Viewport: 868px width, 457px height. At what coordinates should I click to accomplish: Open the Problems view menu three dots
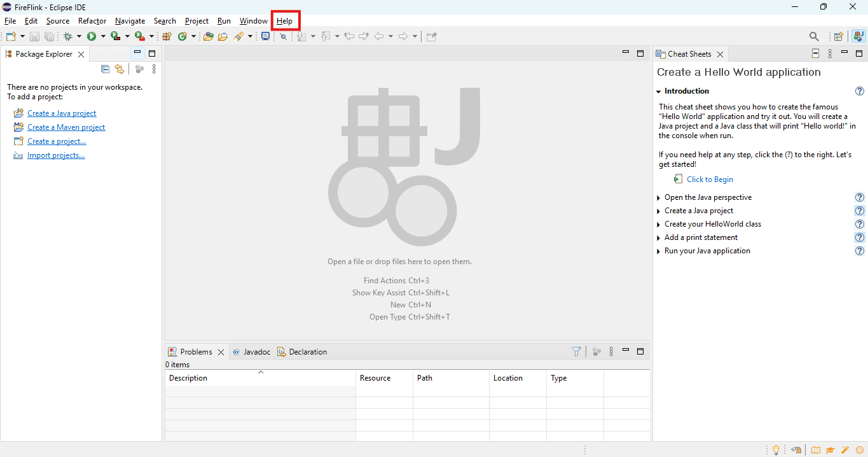[611, 351]
